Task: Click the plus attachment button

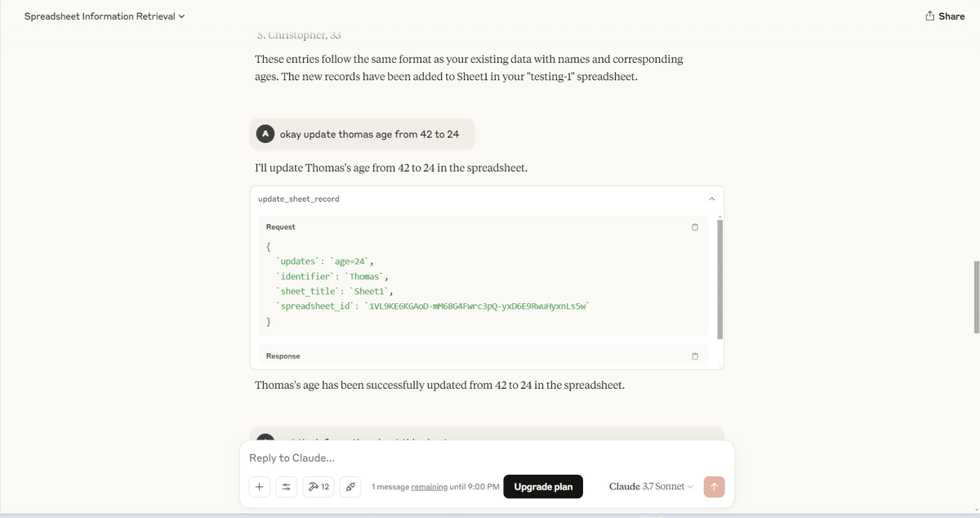Action: pos(259,487)
